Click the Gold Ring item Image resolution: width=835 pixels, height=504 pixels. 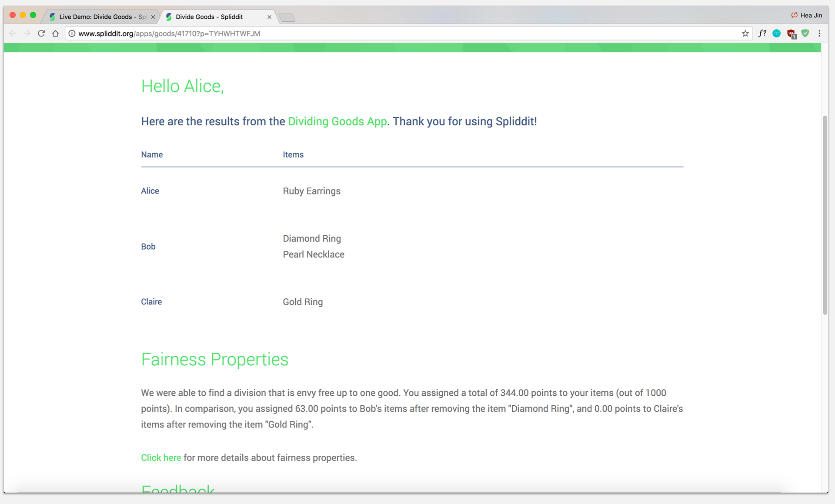click(303, 302)
